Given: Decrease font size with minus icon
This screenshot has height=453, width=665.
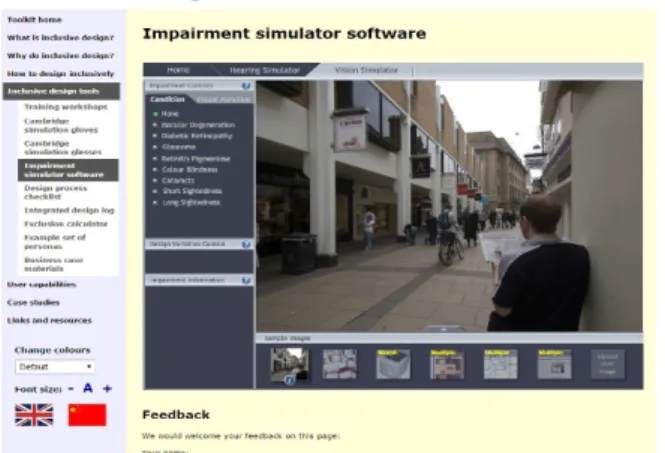Looking at the screenshot, I should [71, 389].
